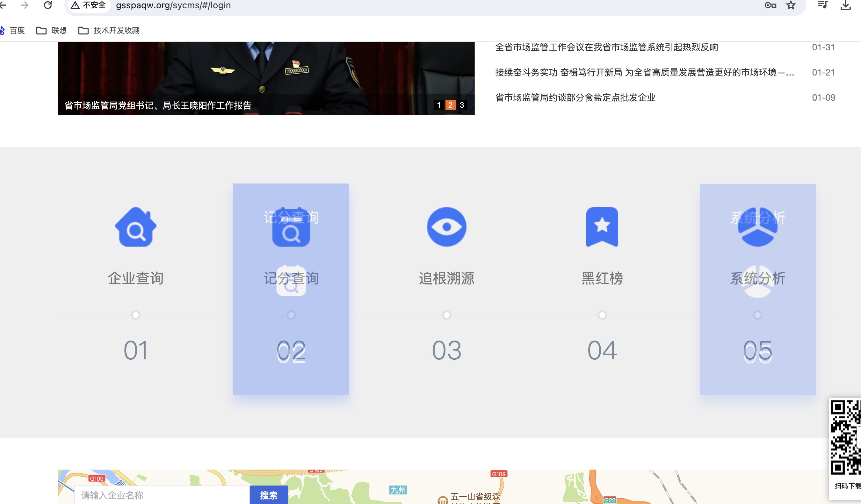Click carousel caption 省市场监管局党组书记 text
Screen dimensions: 861x504
[158, 105]
